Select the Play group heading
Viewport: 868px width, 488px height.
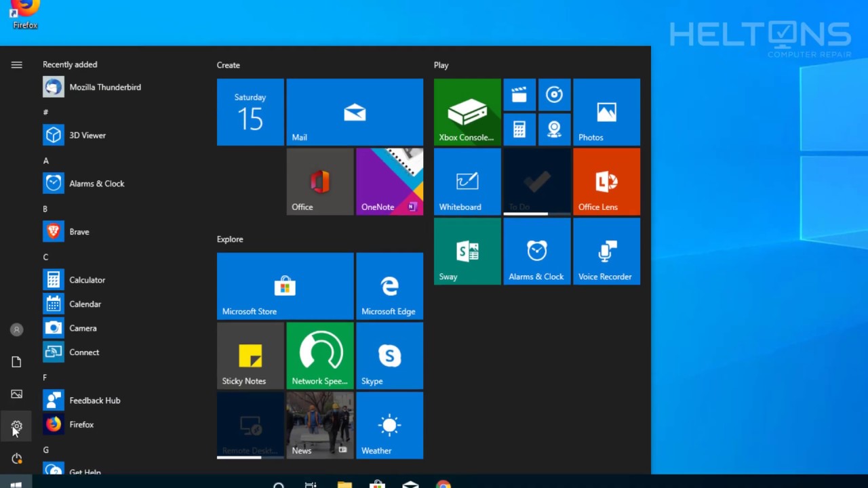pos(441,65)
